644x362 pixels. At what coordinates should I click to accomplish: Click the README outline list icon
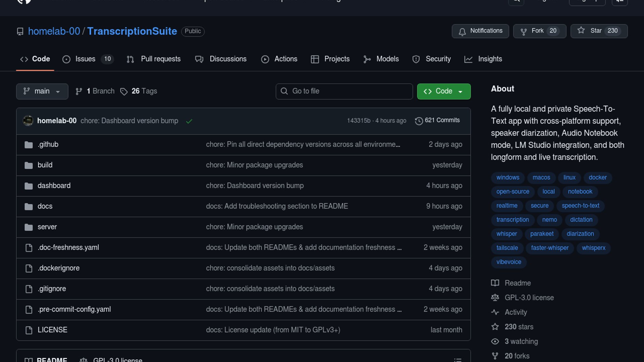tap(458, 360)
